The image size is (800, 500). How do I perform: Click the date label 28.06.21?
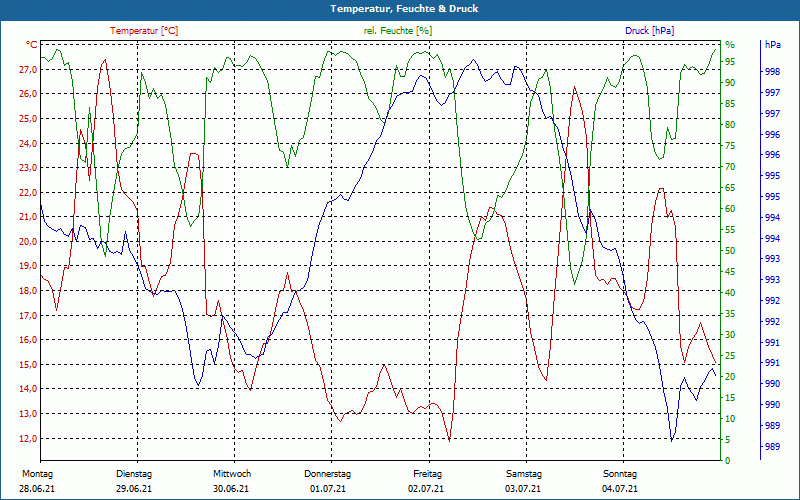coord(37,489)
